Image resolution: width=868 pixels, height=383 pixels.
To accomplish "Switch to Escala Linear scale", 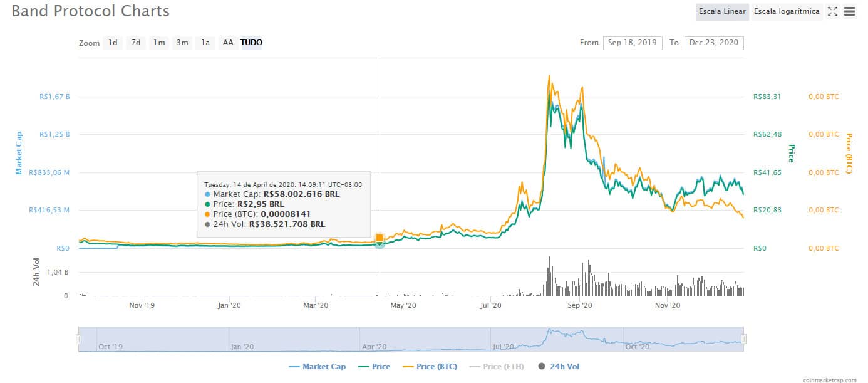I will pyautogui.click(x=722, y=11).
